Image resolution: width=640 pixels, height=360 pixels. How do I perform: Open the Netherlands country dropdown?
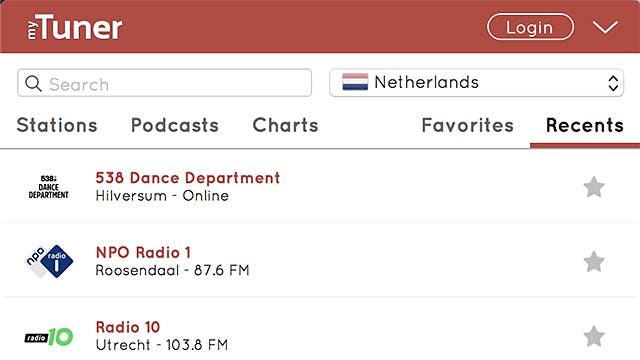476,83
